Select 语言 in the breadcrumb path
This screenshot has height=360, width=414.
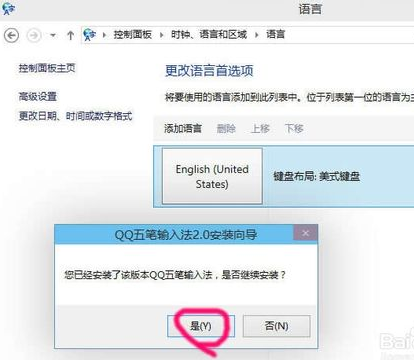(x=275, y=34)
